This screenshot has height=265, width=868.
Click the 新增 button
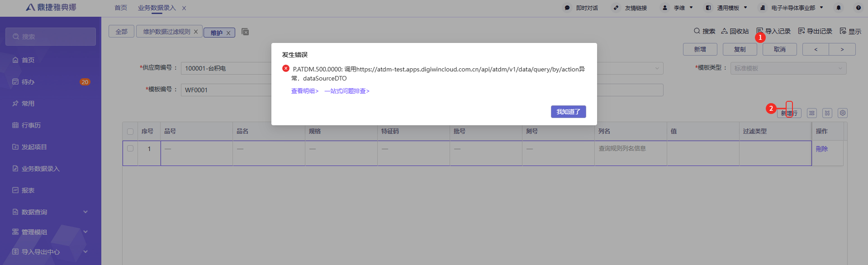(x=700, y=49)
